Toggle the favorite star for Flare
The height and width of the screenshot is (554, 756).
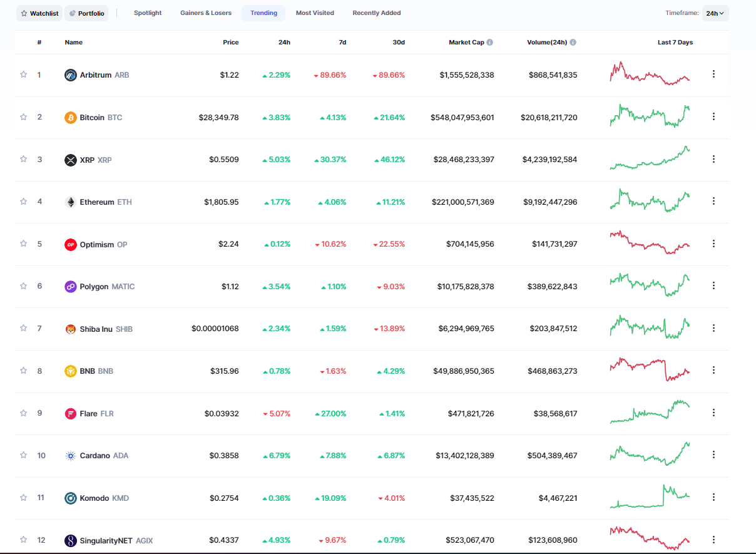click(x=24, y=413)
